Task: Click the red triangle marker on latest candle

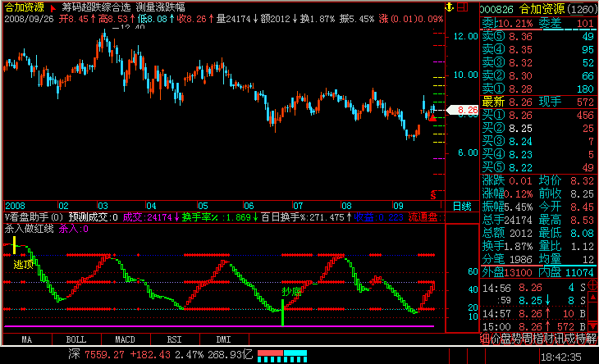Action: click(432, 119)
